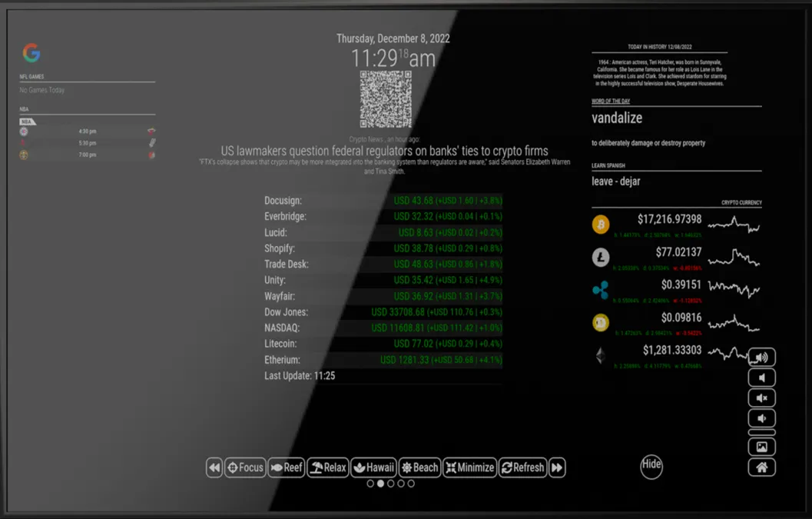The height and width of the screenshot is (519, 812).
Task: Click the Ethereum diamond icon
Action: (x=601, y=356)
